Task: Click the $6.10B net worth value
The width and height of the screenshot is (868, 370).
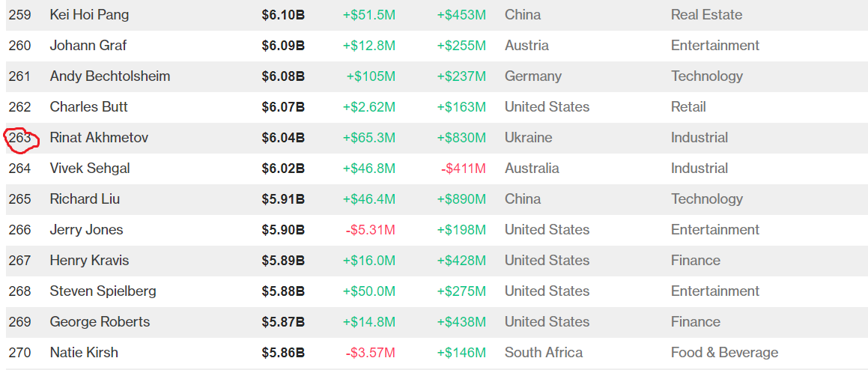Action: pyautogui.click(x=283, y=15)
